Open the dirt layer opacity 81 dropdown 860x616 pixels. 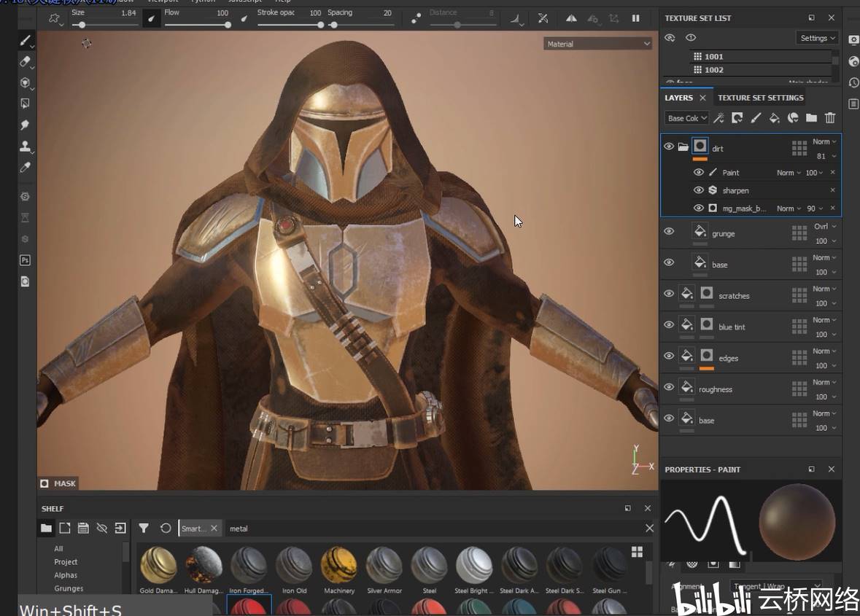tap(826, 156)
